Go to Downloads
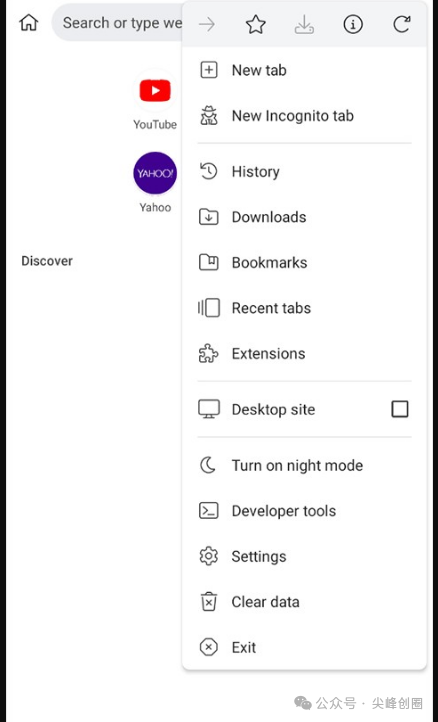The width and height of the screenshot is (438, 722). coord(304,217)
